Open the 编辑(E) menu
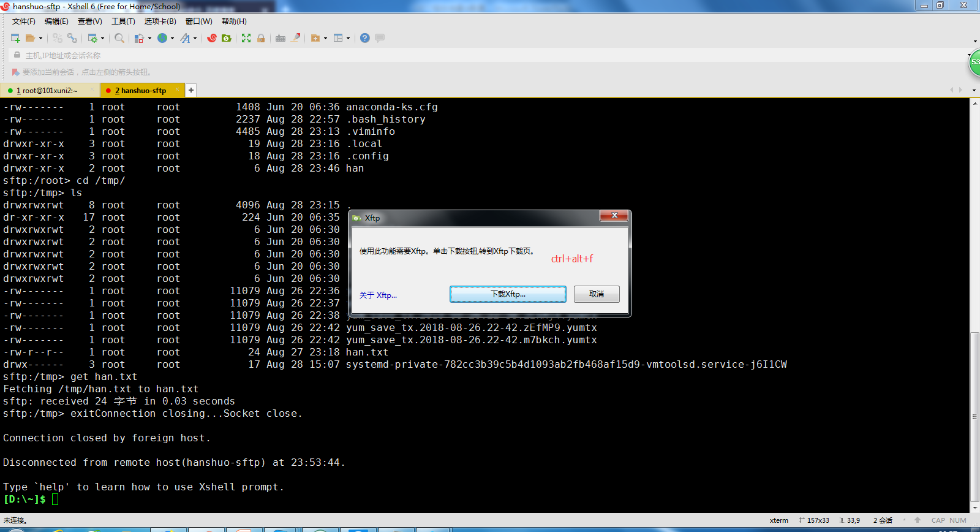The image size is (980, 532). tap(56, 21)
